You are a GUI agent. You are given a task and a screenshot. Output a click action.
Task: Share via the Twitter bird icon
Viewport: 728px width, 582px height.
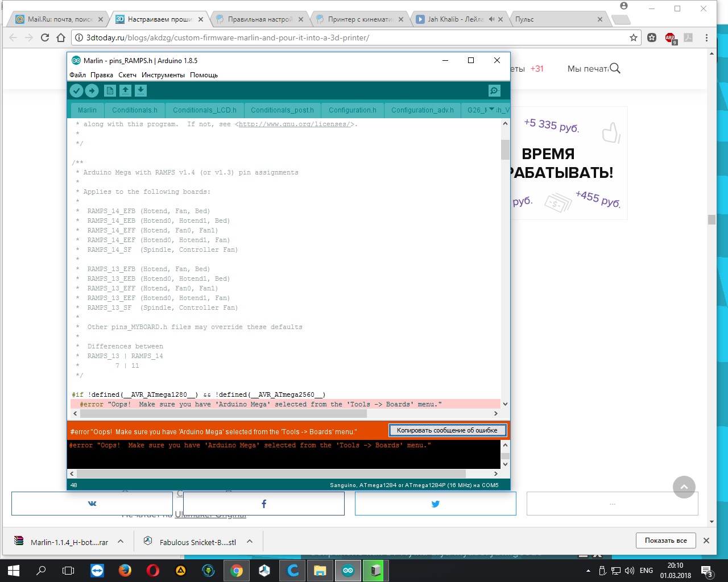click(436, 504)
